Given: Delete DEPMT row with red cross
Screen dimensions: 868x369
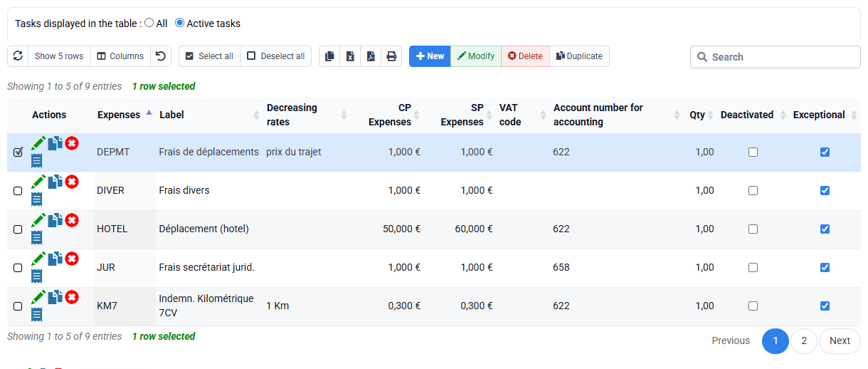Looking at the screenshot, I should coord(72,143).
